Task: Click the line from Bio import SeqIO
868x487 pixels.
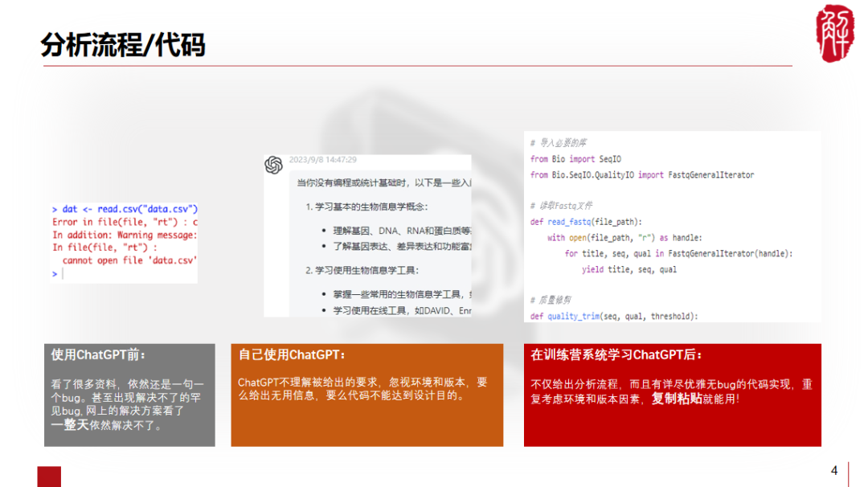Action: [x=575, y=159]
